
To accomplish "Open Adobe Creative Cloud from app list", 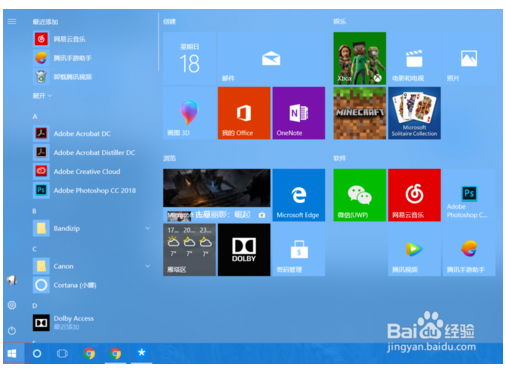I will click(x=92, y=172).
